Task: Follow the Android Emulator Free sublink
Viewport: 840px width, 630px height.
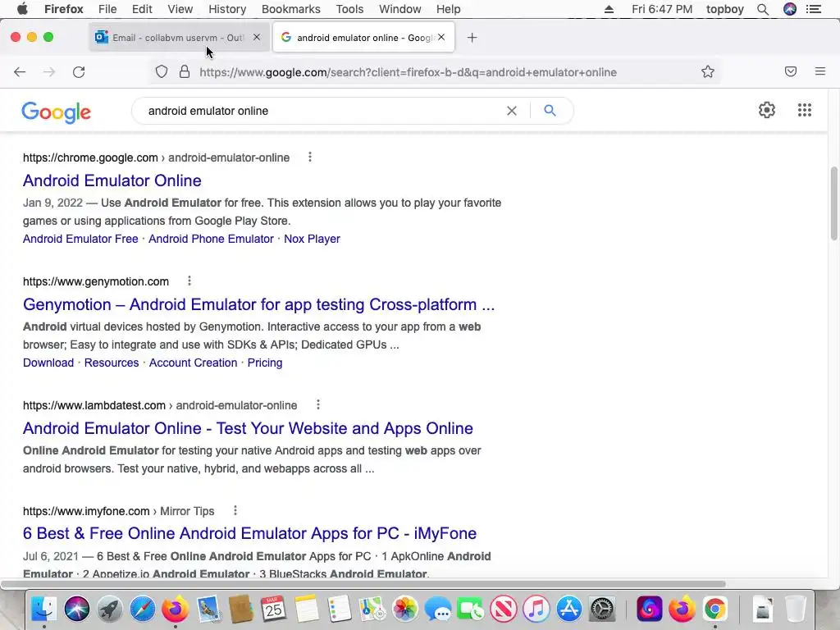Action: tap(80, 239)
